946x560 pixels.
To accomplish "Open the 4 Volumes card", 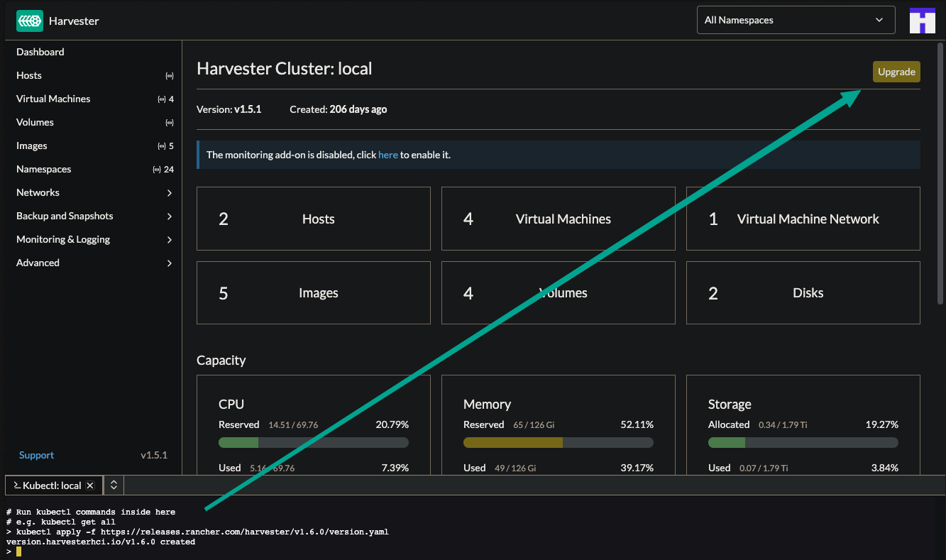I will [x=559, y=292].
